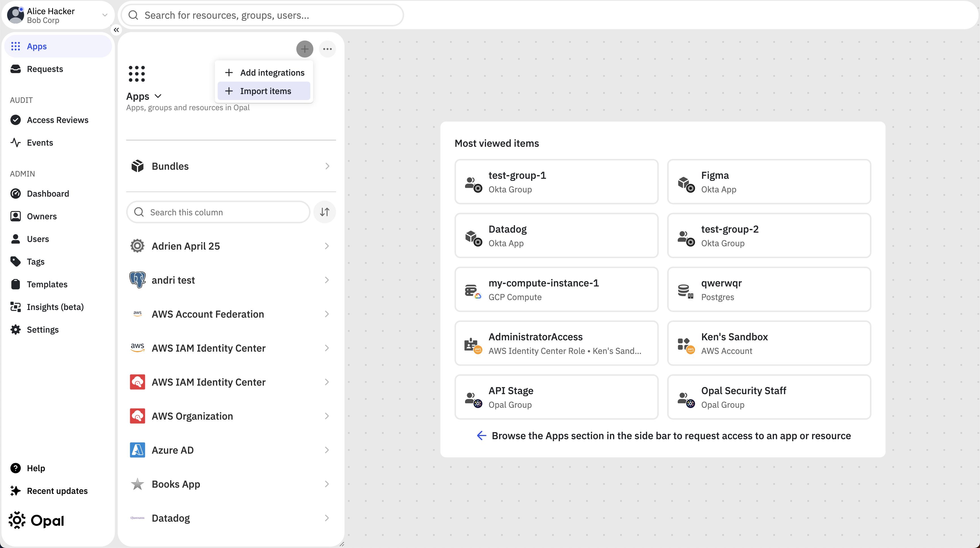Expand andri test row chevron
Image resolution: width=980 pixels, height=548 pixels.
tap(327, 280)
